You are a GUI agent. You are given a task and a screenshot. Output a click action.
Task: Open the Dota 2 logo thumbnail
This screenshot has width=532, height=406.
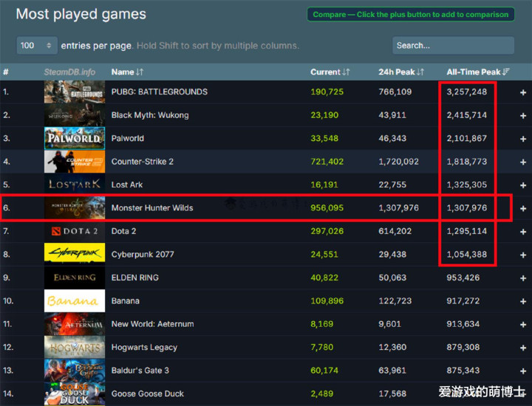[75, 231]
